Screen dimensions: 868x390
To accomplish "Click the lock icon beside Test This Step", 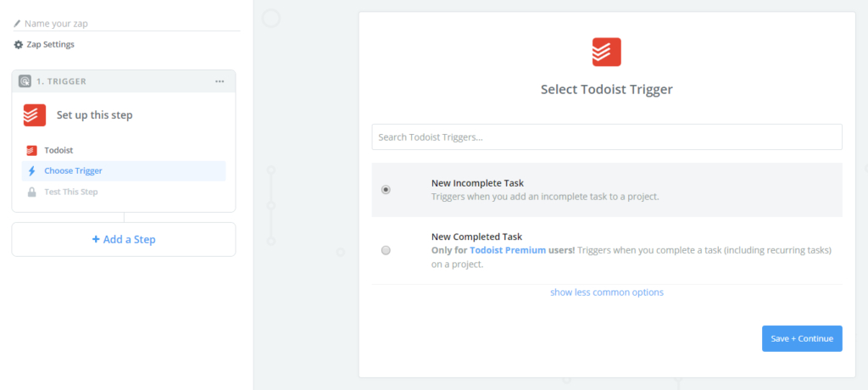I will click(x=31, y=192).
